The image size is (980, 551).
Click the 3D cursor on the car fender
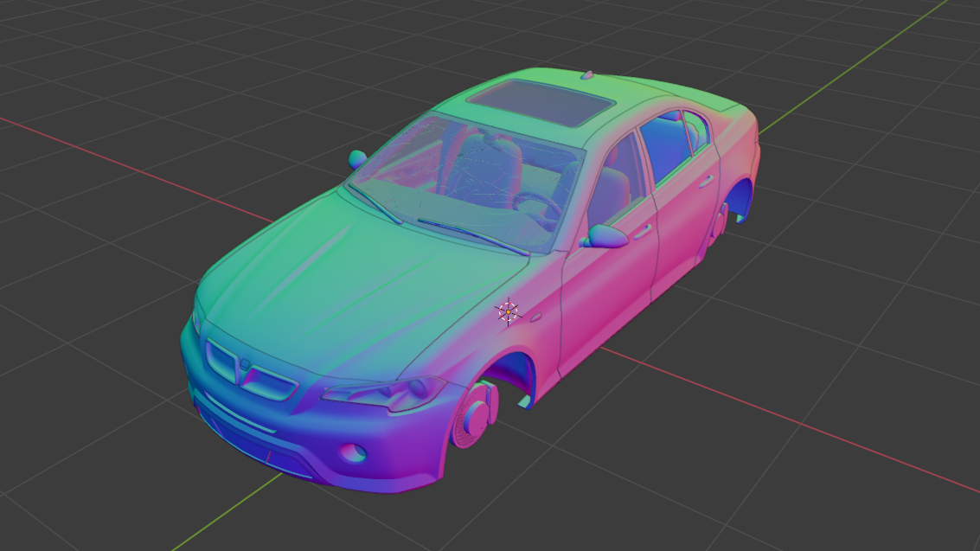[x=508, y=311]
